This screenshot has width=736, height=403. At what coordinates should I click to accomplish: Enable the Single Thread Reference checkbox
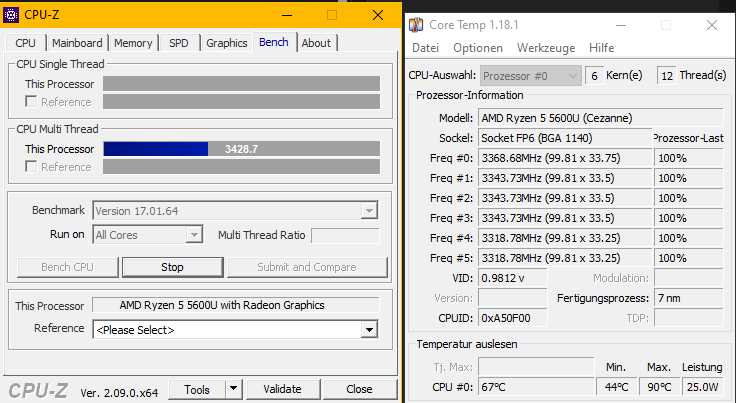click(x=31, y=101)
